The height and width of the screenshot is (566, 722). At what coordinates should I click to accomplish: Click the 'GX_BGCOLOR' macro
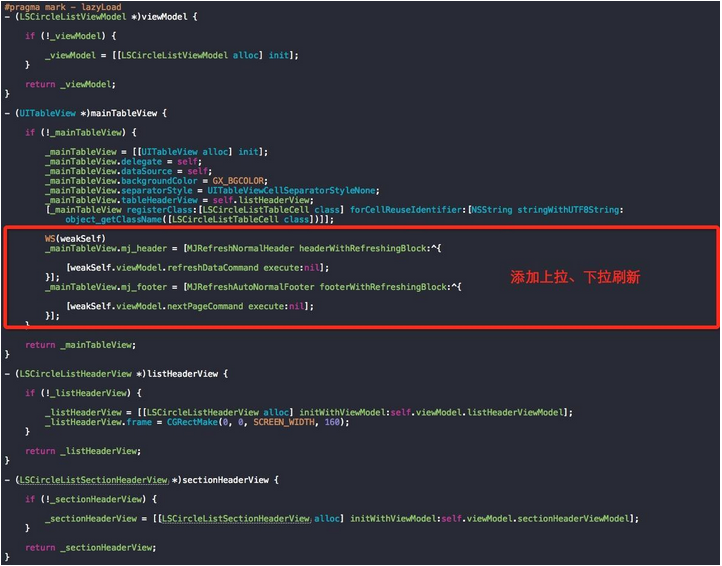(238, 181)
